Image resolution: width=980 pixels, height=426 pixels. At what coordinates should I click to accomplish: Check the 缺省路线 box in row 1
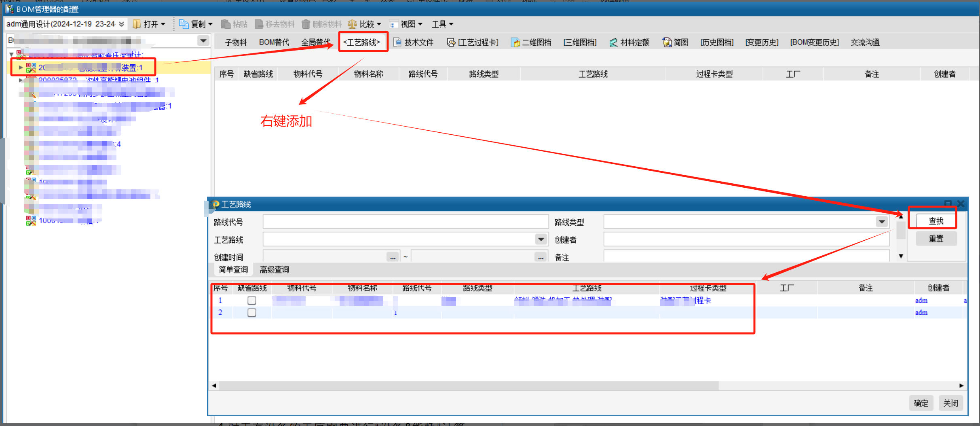pyautogui.click(x=252, y=300)
